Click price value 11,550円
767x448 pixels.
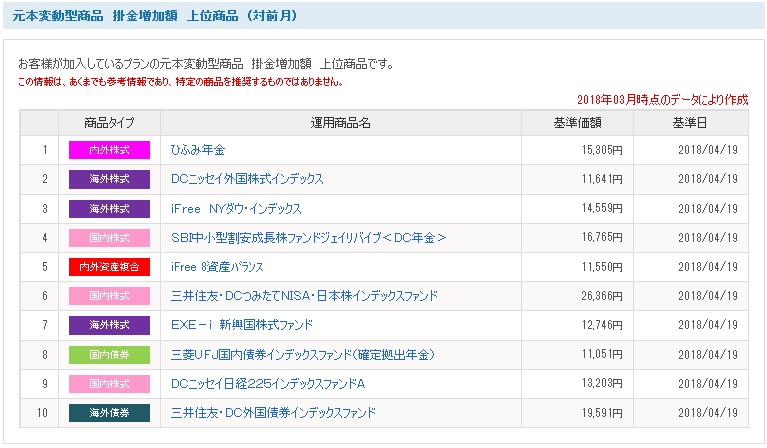click(602, 267)
